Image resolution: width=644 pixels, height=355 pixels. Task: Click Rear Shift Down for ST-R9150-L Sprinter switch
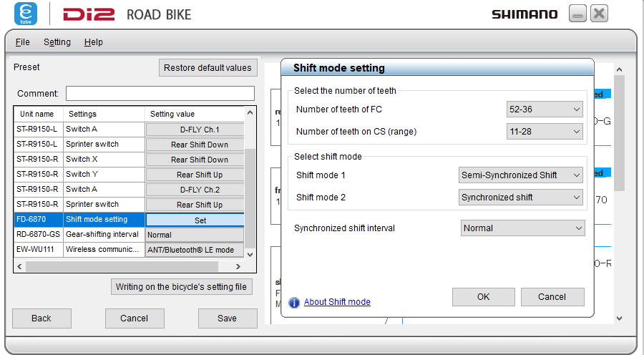coord(195,145)
